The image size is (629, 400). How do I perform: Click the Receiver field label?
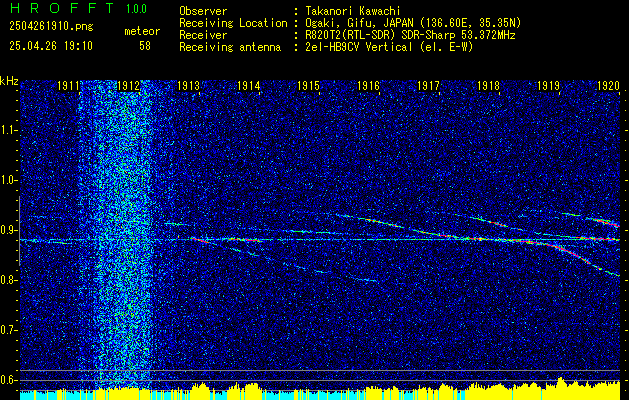coord(203,35)
